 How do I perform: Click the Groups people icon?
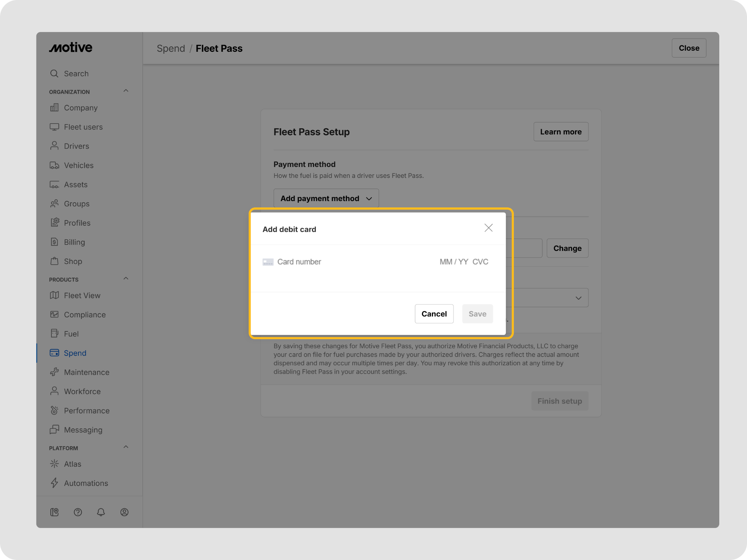pos(54,203)
